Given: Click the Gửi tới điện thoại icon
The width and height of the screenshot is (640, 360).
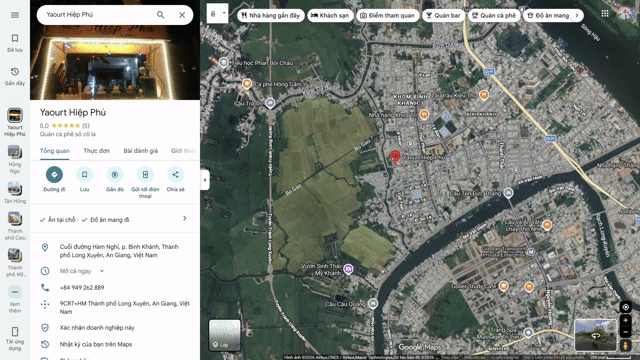Looking at the screenshot, I should [145, 175].
